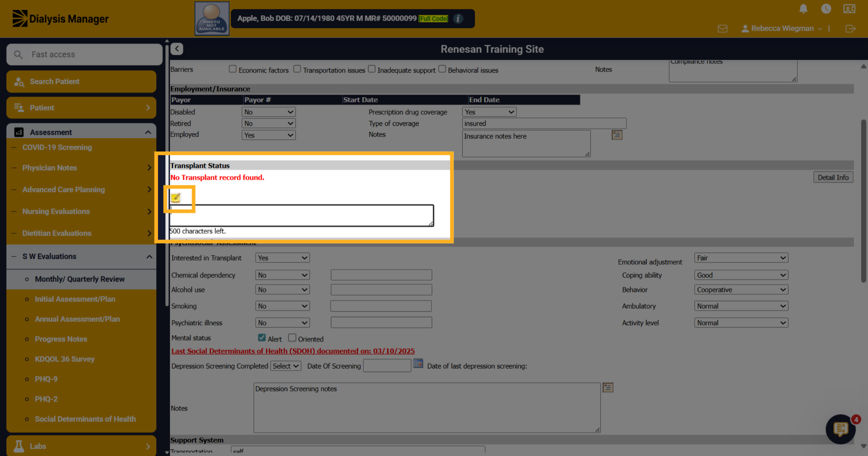Select Monthly/ Quarterly Review in sidebar
This screenshot has width=868, height=456.
coord(81,279)
